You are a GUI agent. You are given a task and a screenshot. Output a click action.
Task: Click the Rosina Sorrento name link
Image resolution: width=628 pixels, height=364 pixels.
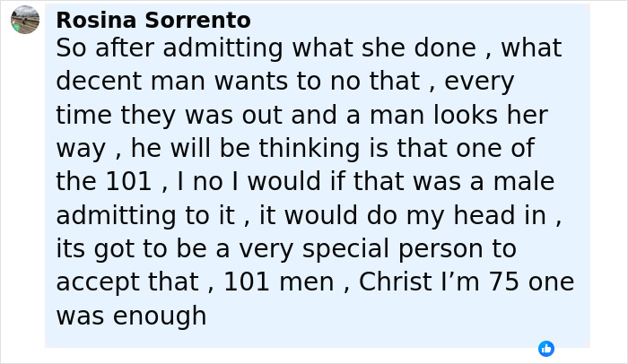point(153,20)
